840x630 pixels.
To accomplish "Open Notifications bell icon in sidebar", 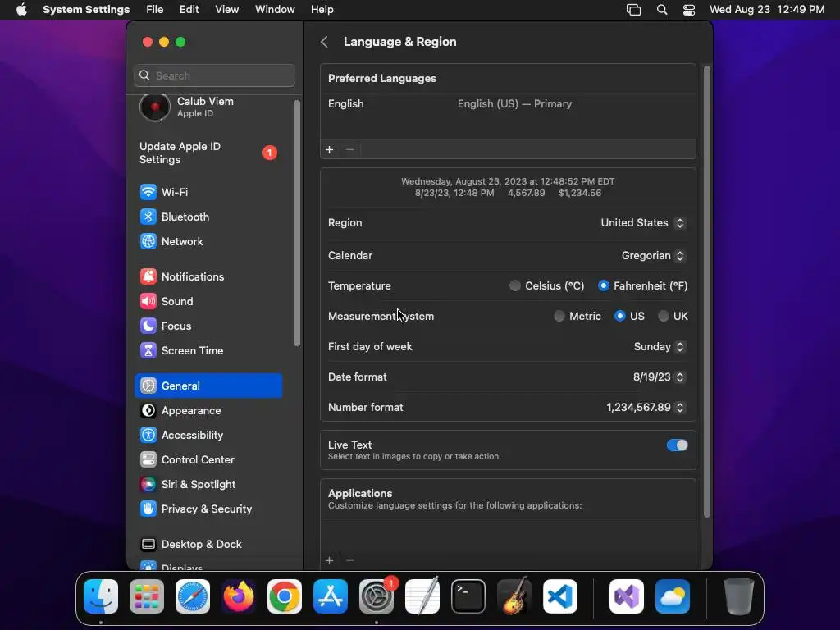I will point(148,276).
